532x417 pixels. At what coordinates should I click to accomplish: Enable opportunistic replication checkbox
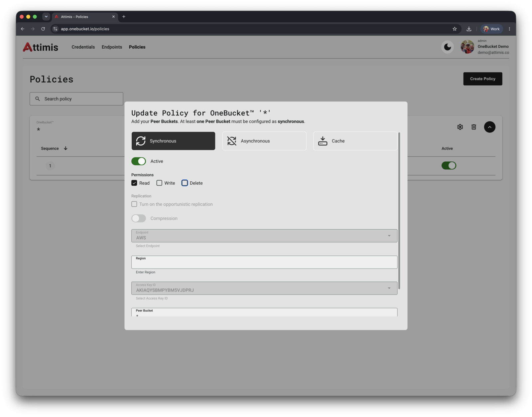coord(134,204)
